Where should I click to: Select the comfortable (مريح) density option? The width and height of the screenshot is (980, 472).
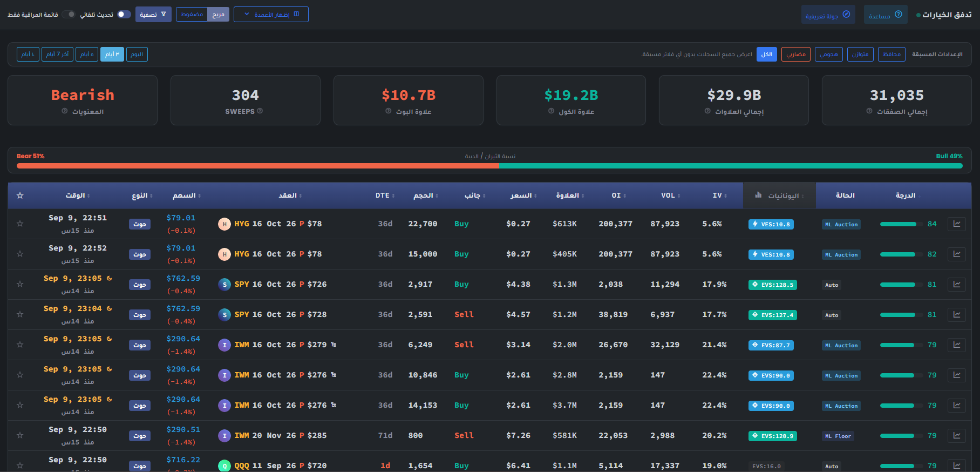click(218, 15)
